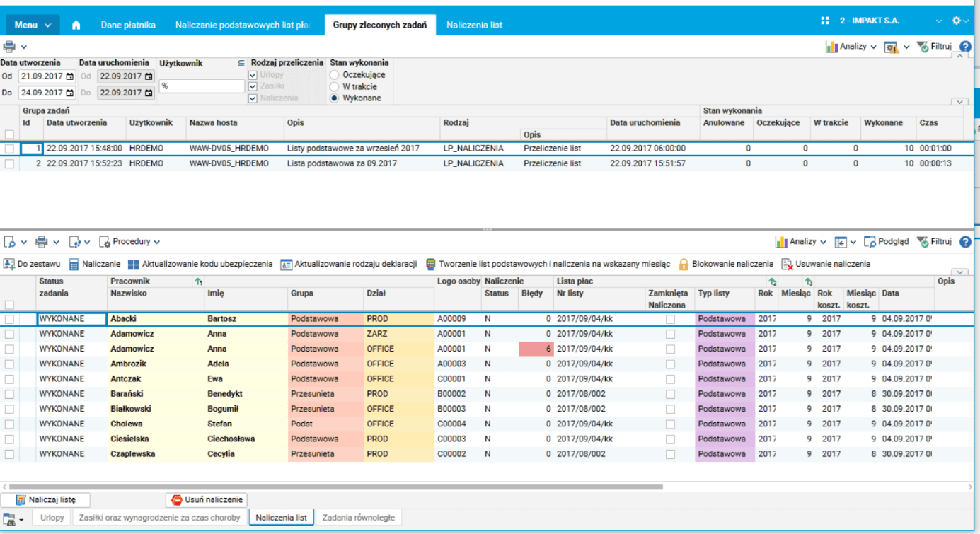Image resolution: width=980 pixels, height=534 pixels.
Task: Tick the checkbox for task group row 2
Action: click(x=9, y=163)
